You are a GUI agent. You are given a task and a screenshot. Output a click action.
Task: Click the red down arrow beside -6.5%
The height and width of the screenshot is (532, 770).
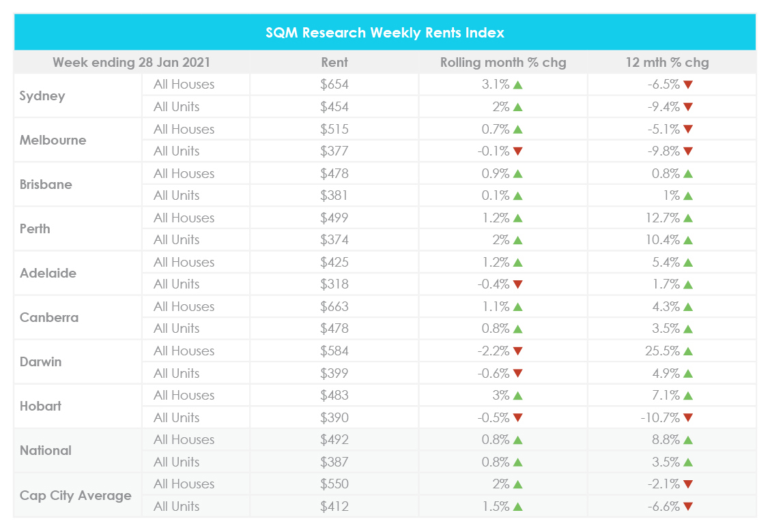[x=688, y=85]
